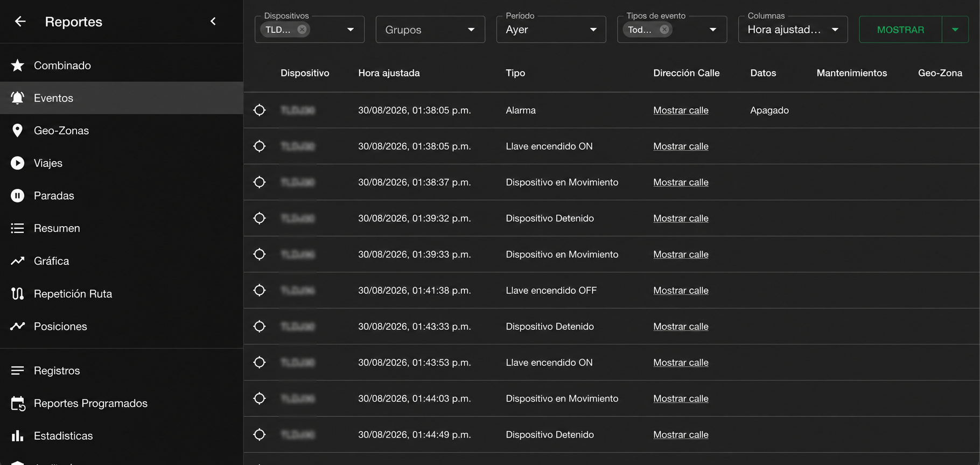Show street for 01:39:32 p.m. Dispositivo Detenido
The image size is (980, 465).
pos(681,219)
